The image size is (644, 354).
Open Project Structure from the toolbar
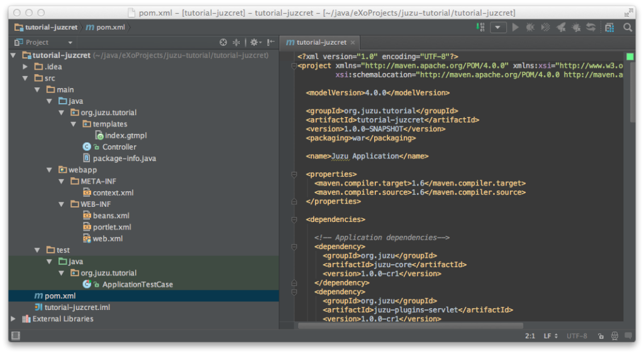(609, 28)
